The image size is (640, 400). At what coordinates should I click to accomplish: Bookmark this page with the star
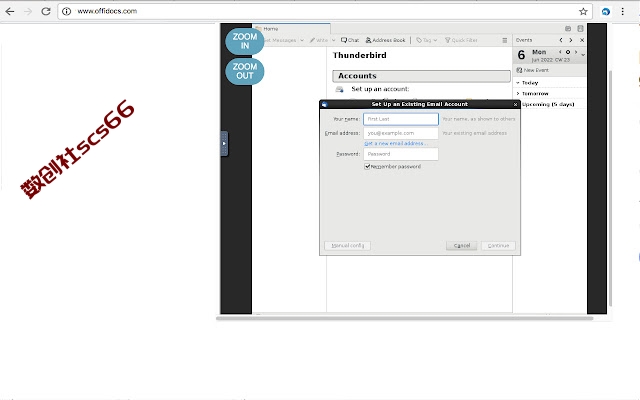583,11
